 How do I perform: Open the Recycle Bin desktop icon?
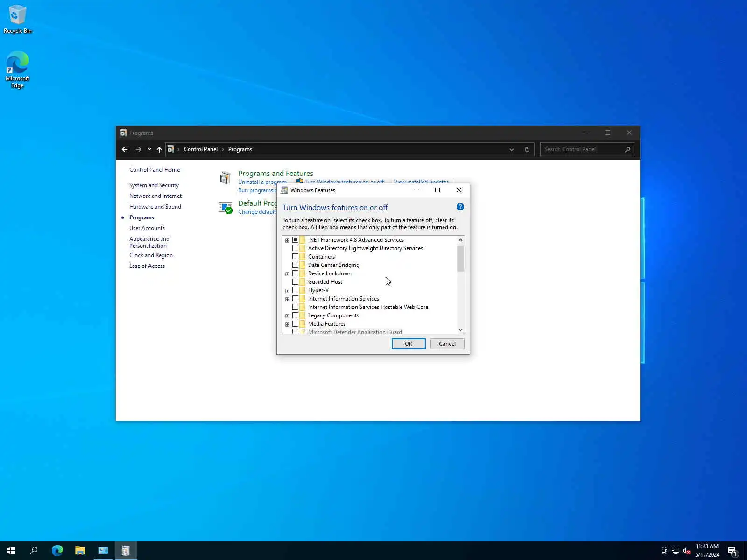[x=18, y=19]
